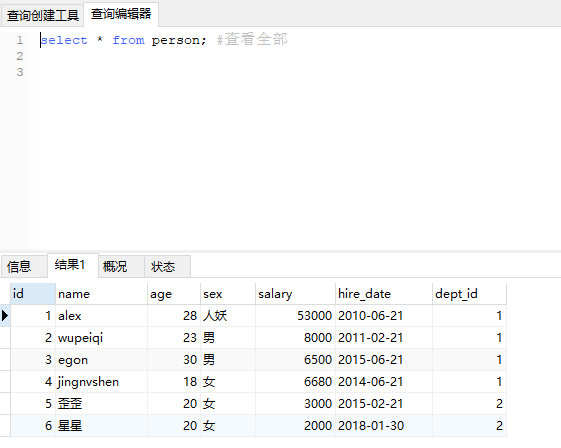Image resolution: width=561 pixels, height=448 pixels.
Task: Click the salary column header
Action: [295, 294]
